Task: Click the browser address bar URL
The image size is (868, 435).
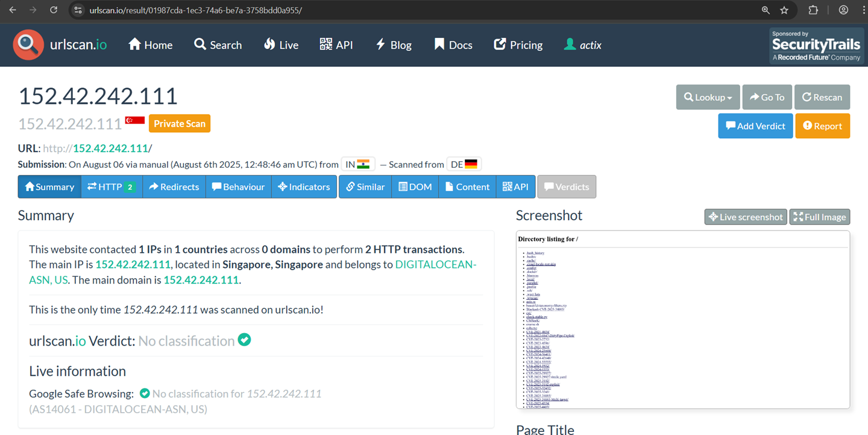Action: pos(196,10)
